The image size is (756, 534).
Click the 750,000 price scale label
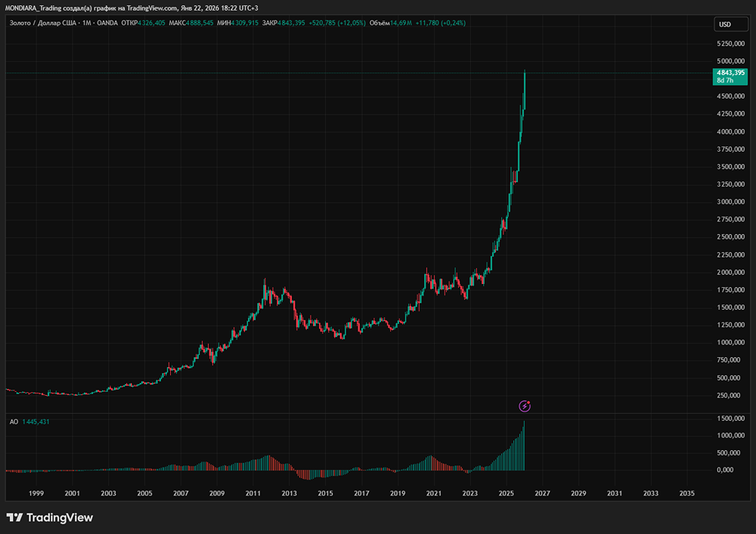pos(730,360)
